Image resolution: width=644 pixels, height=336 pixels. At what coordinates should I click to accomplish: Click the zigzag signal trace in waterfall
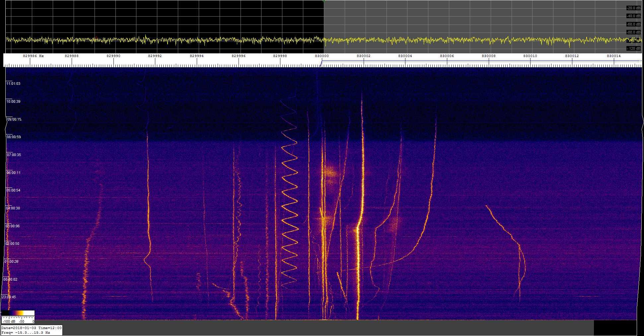point(289,191)
